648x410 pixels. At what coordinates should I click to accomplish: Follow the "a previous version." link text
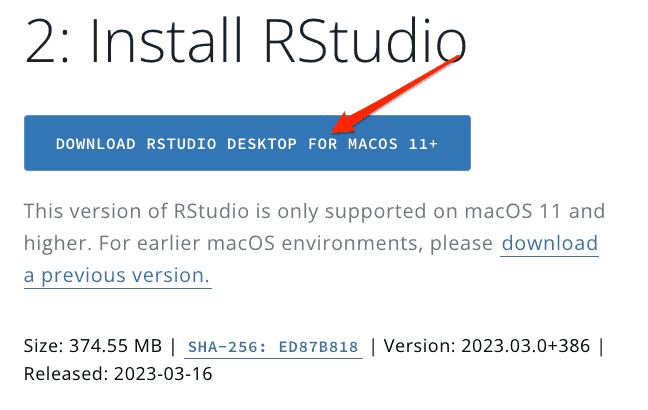point(117,276)
